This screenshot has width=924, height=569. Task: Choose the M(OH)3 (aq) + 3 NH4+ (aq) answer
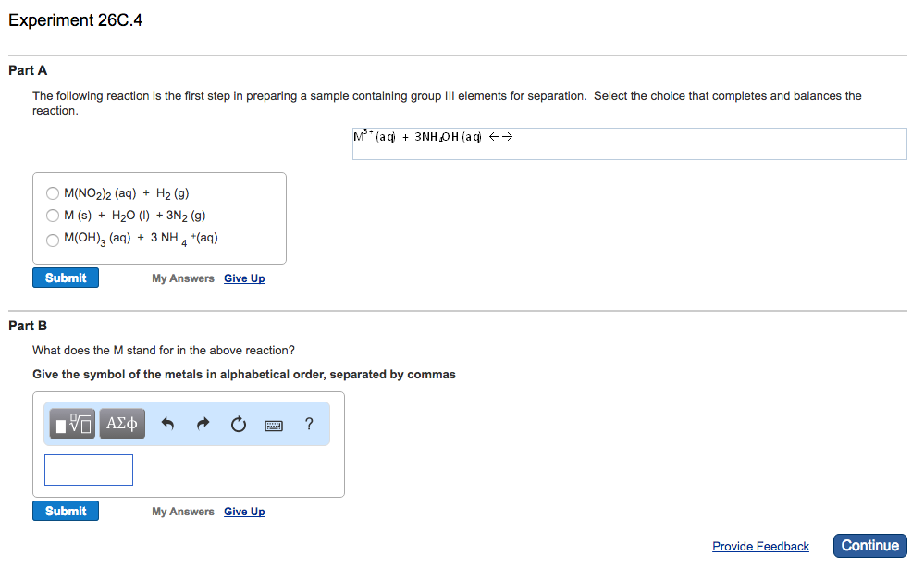53,238
